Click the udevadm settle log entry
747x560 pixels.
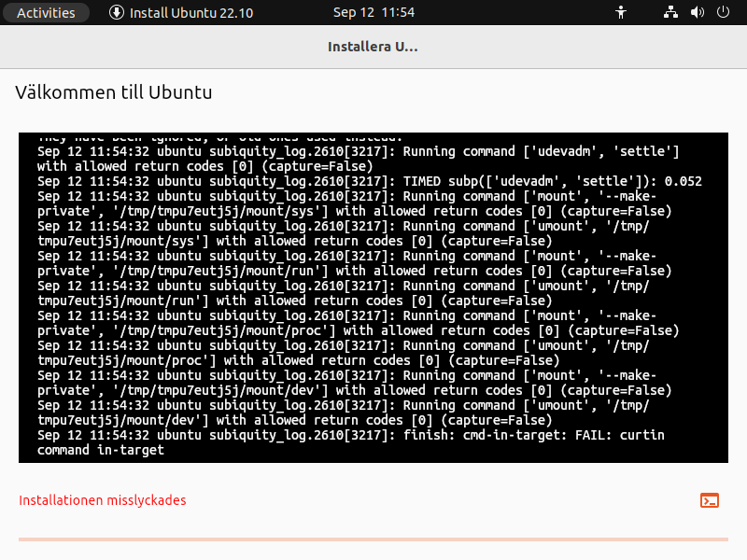click(373, 151)
